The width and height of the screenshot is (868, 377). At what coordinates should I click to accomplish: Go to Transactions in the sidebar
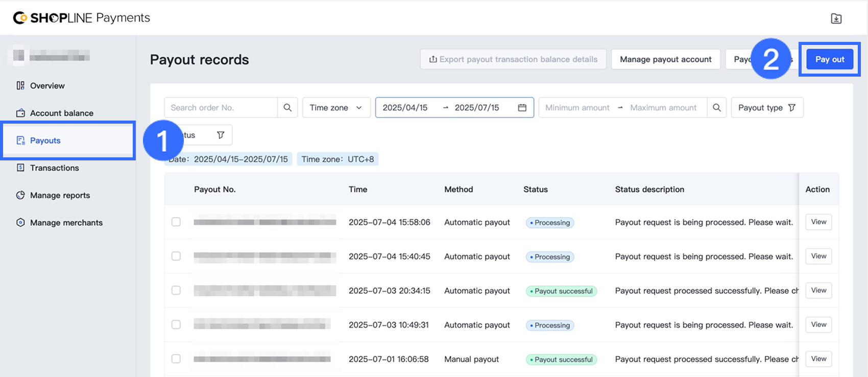click(54, 168)
